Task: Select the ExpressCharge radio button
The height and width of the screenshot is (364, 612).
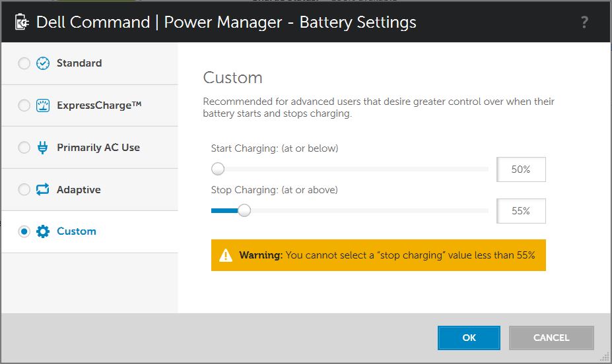Action: coord(24,106)
